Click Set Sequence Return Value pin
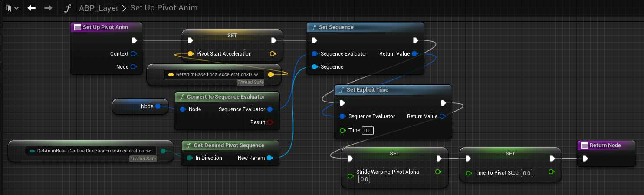This screenshot has height=195, width=644. point(414,54)
